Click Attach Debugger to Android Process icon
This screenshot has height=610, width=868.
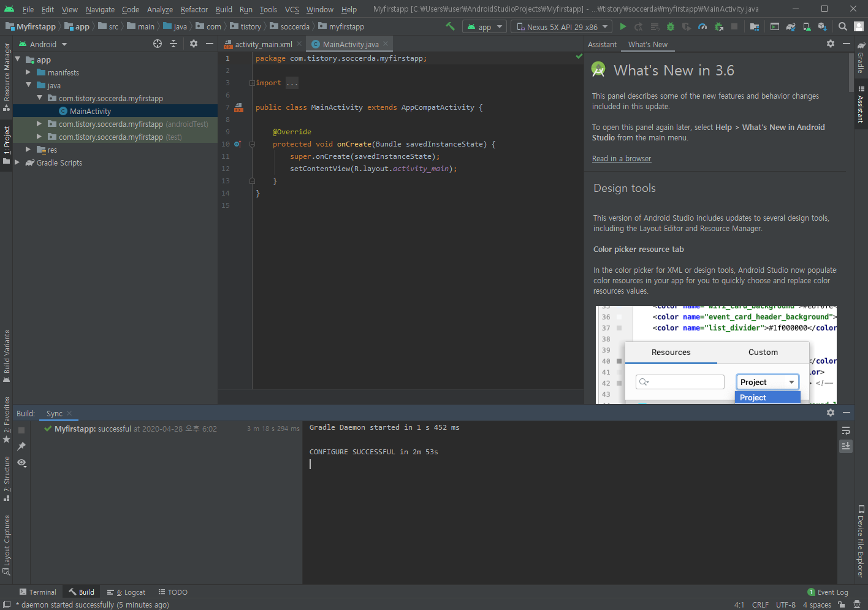(718, 26)
